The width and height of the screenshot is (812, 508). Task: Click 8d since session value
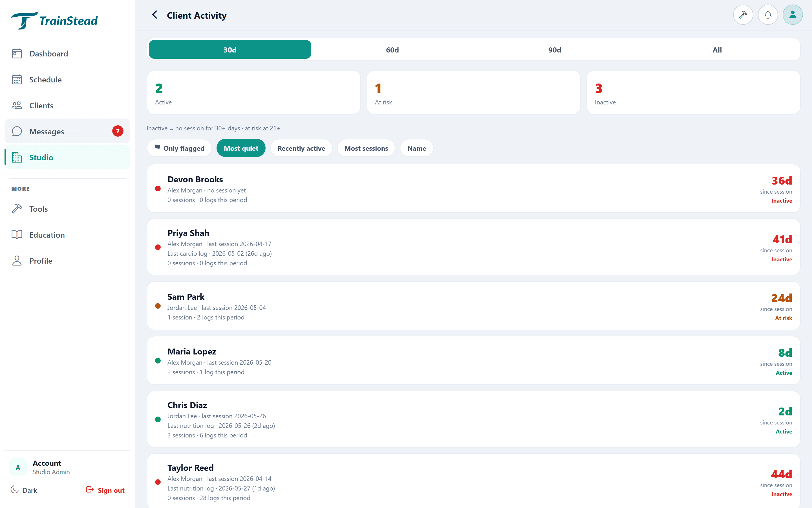coord(785,353)
